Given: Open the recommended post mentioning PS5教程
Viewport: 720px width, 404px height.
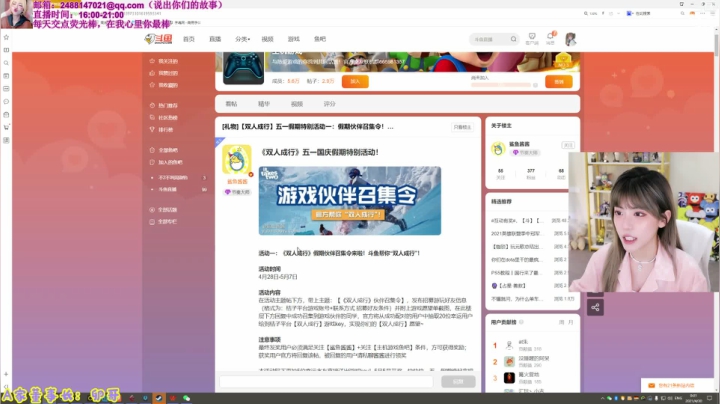Looking at the screenshot, I should [517, 273].
